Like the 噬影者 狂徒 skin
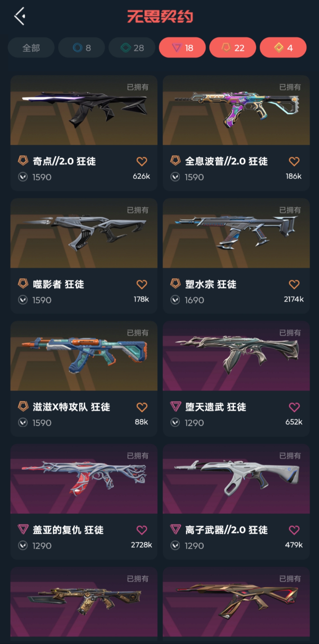This screenshot has width=319, height=644. (142, 284)
